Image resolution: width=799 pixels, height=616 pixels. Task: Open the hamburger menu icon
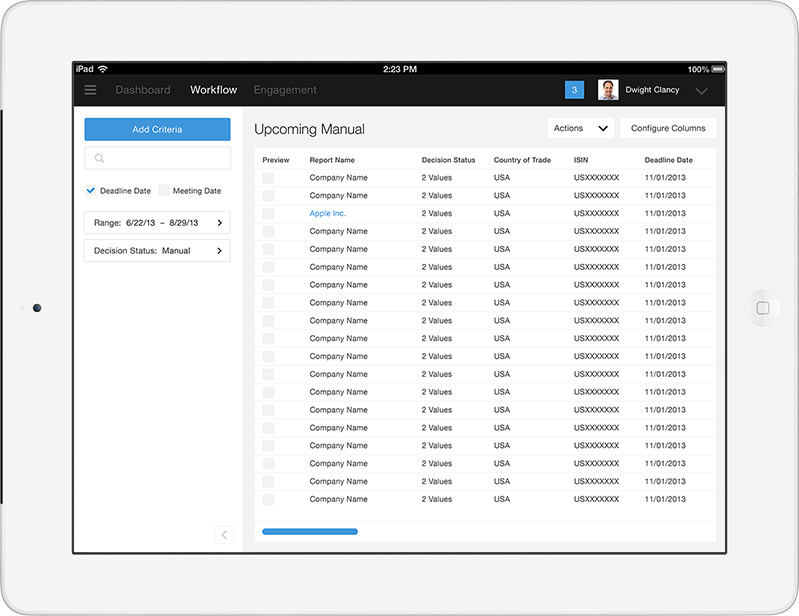click(91, 90)
